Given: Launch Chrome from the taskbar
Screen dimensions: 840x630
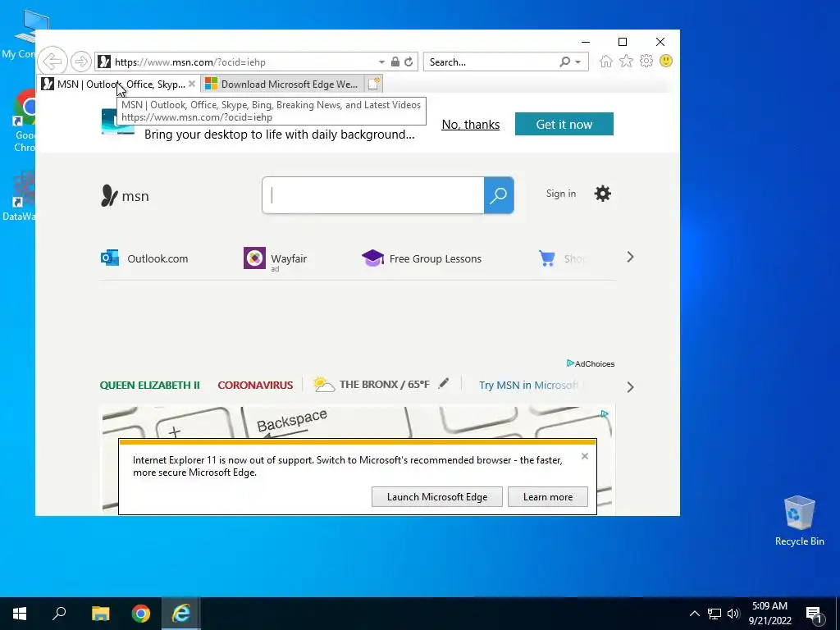Looking at the screenshot, I should pos(141,614).
